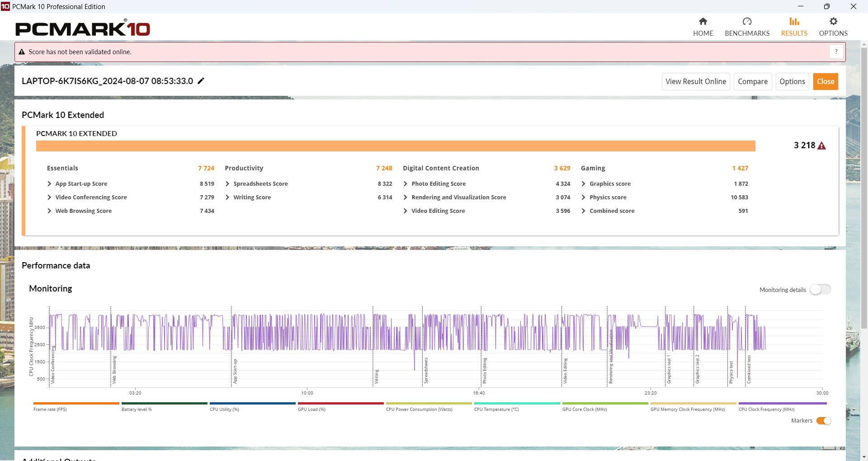The width and height of the screenshot is (868, 461).
Task: Expand Rendering and Visualization Score details
Action: click(406, 197)
